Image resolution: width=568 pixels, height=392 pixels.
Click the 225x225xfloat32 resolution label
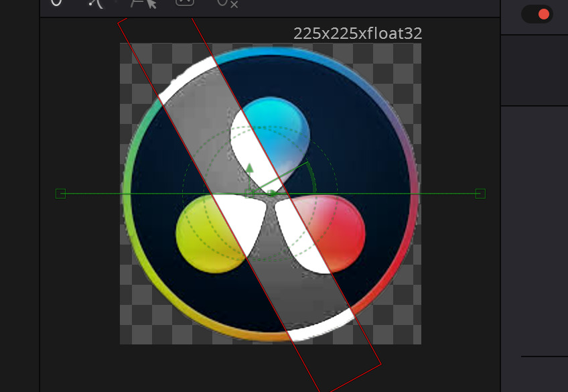358,34
